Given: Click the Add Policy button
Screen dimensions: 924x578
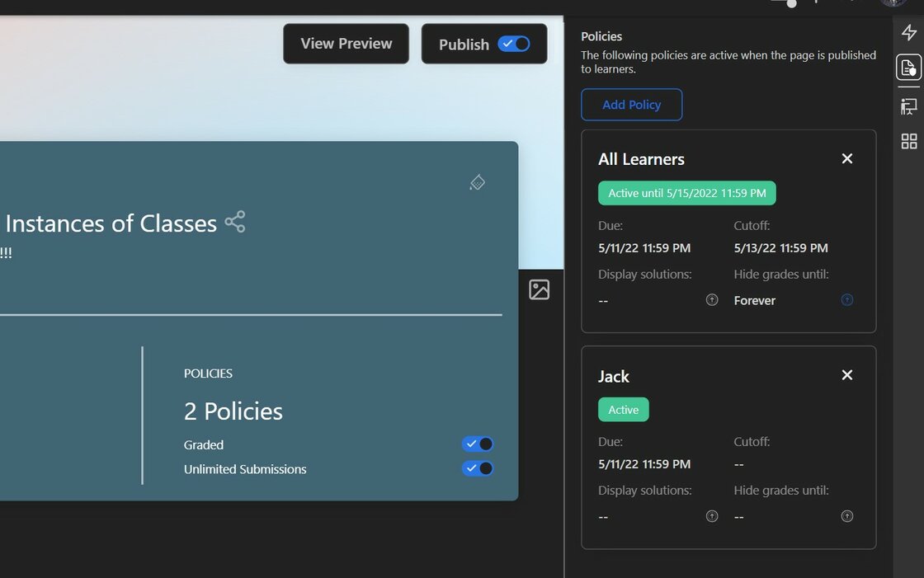Looking at the screenshot, I should click(x=632, y=105).
